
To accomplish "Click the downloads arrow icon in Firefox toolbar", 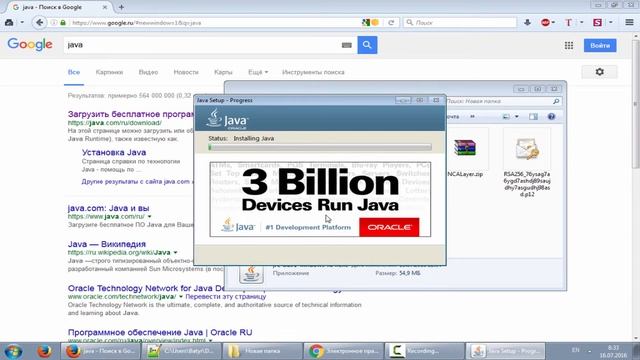I will click(x=527, y=22).
